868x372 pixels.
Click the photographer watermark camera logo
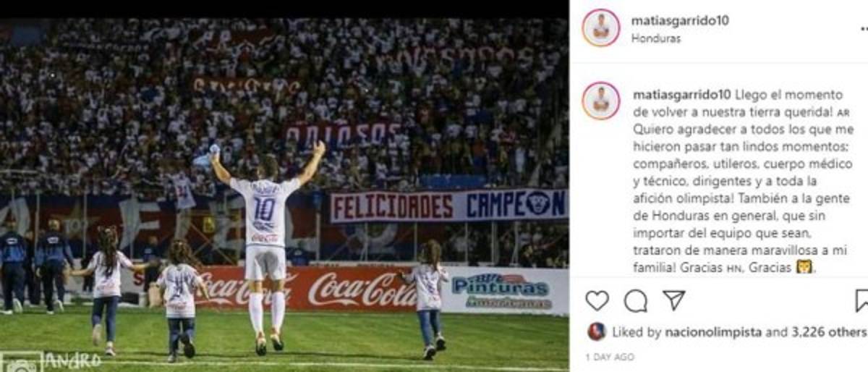tap(21, 361)
